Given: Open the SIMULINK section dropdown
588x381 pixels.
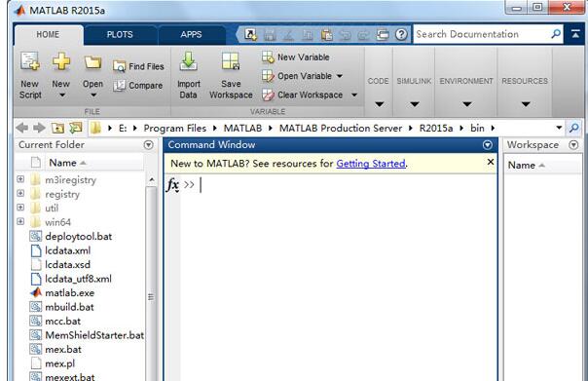Looking at the screenshot, I should pyautogui.click(x=414, y=104).
